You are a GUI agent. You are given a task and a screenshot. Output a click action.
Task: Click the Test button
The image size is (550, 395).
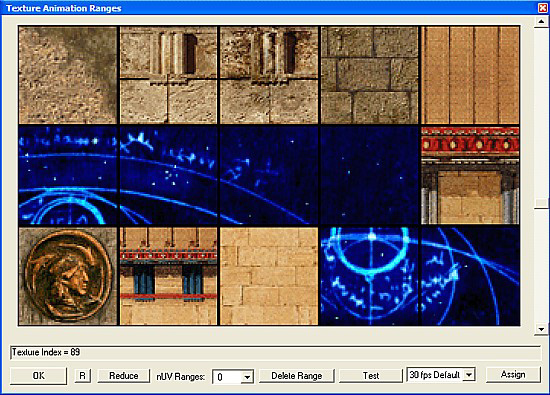click(371, 376)
